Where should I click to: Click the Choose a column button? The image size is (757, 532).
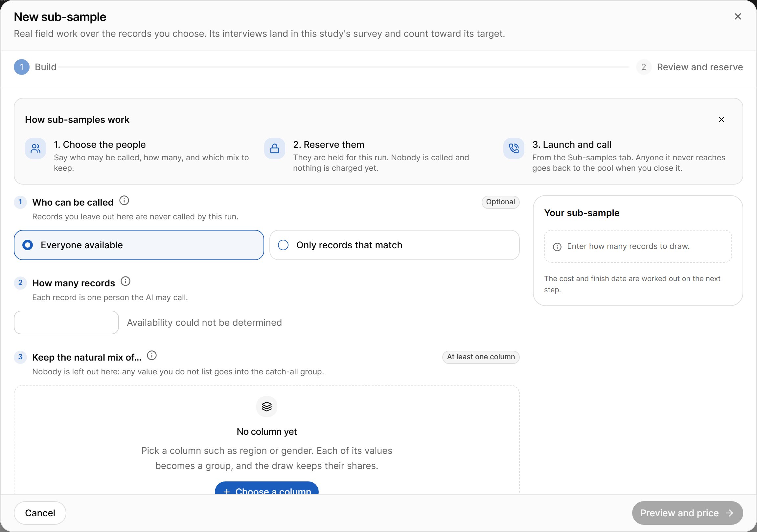click(266, 488)
